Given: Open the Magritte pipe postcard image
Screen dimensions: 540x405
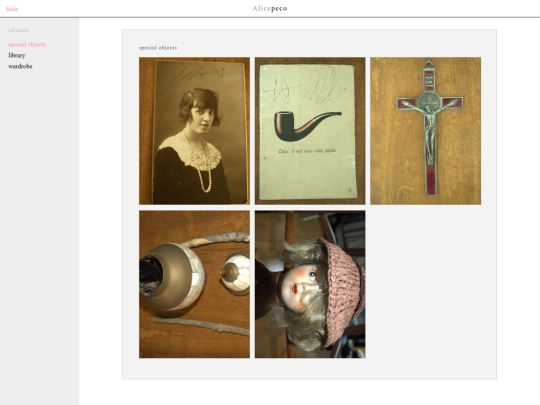Looking at the screenshot, I should pos(310,131).
